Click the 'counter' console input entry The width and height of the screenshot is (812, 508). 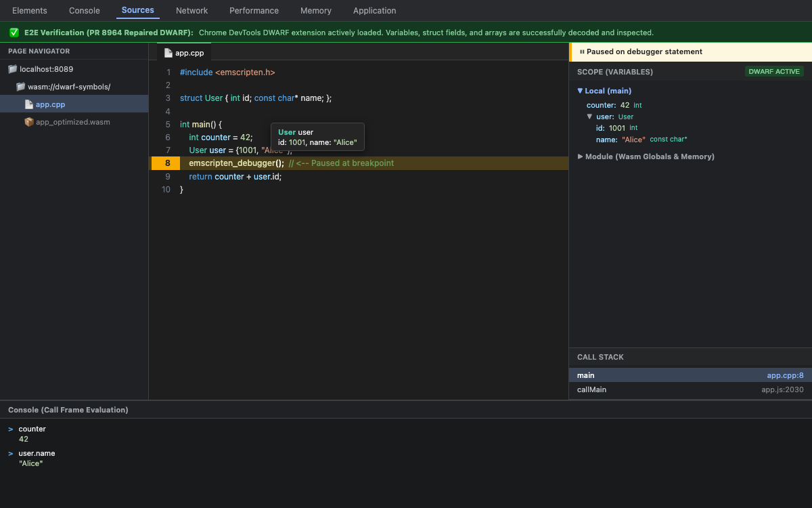(32, 429)
